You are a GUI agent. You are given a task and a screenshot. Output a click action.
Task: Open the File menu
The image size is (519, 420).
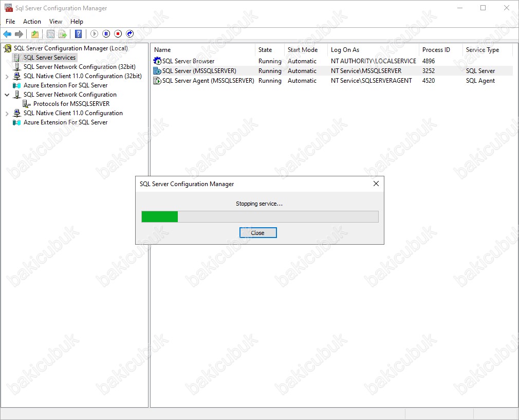[x=10, y=22]
